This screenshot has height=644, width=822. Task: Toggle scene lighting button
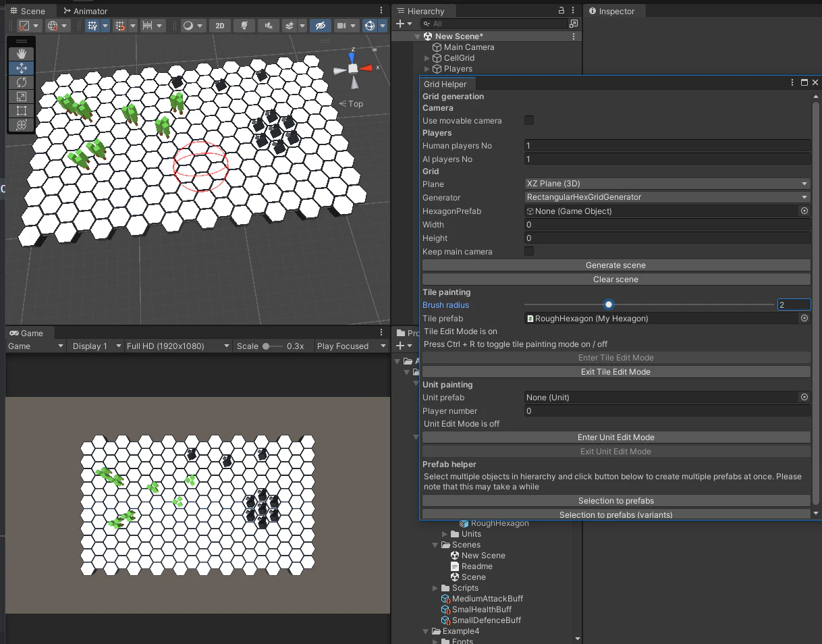244,26
